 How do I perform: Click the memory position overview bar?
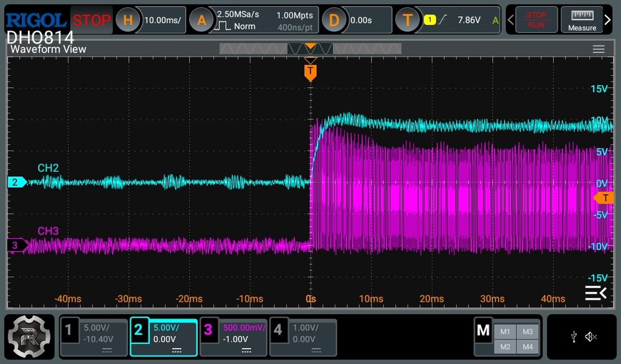coord(310,49)
